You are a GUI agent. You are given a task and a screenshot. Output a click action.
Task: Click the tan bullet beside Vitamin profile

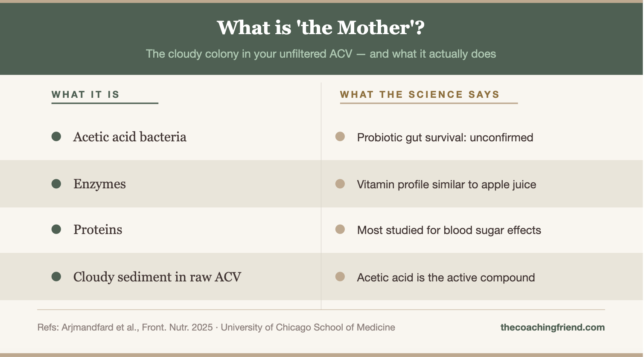[340, 184]
